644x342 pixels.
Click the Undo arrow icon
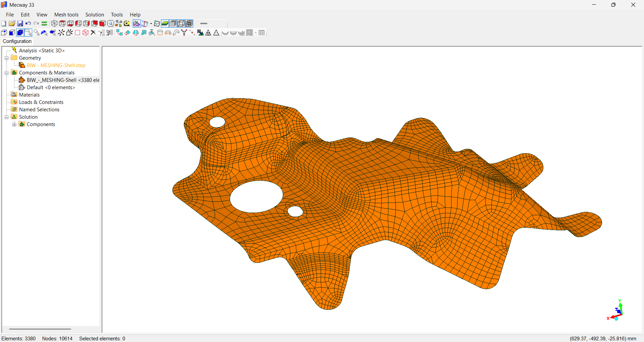click(28, 23)
